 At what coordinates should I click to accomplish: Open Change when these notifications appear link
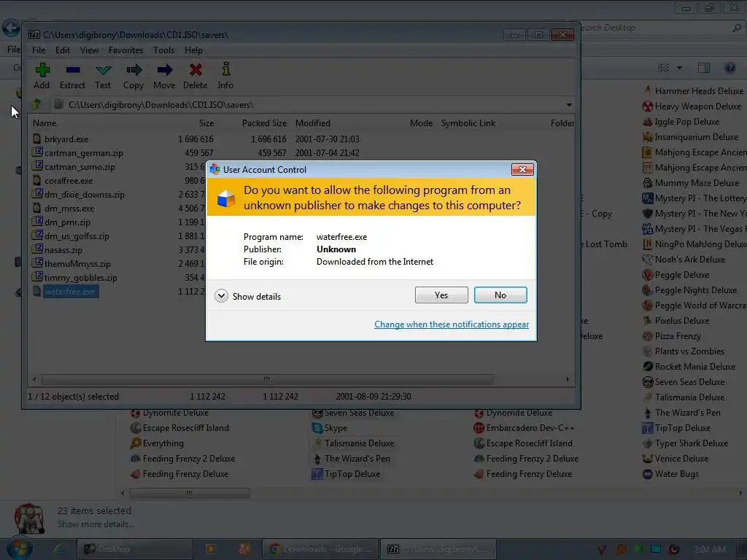pos(451,324)
